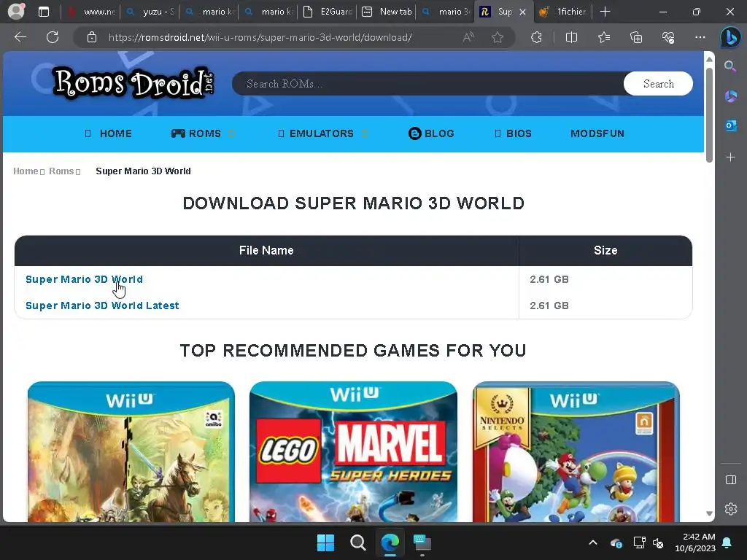
Task: View site information lock icon
Action: click(x=91, y=37)
